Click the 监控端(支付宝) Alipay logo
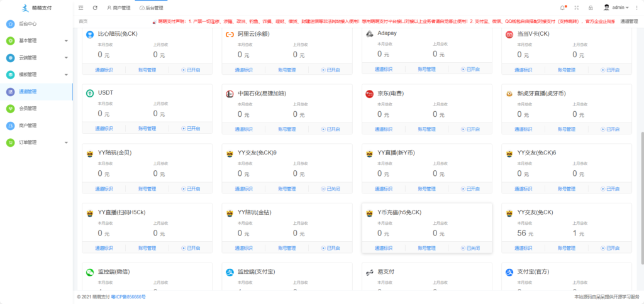This screenshot has width=644, height=304. [230, 273]
